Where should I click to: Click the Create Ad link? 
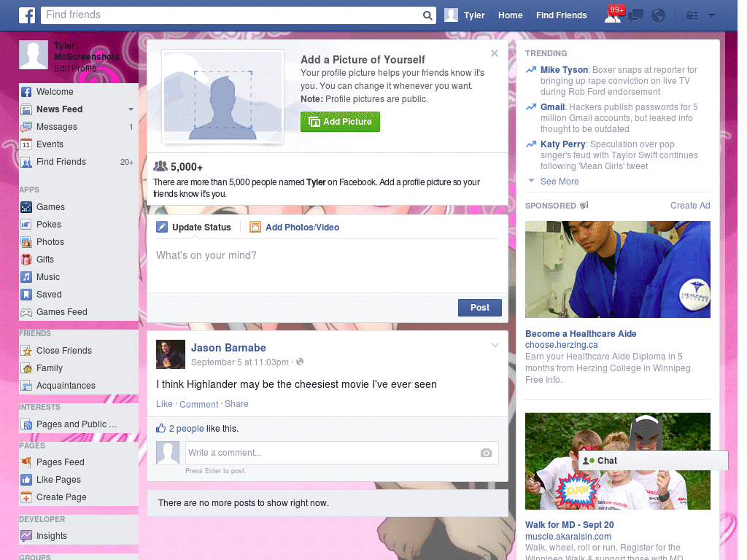tap(690, 206)
